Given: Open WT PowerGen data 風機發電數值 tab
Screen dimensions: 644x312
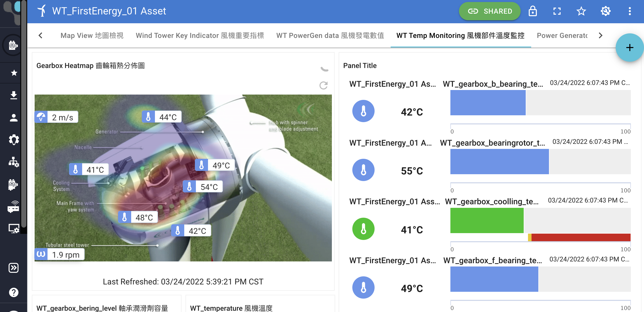Looking at the screenshot, I should click(x=330, y=35).
